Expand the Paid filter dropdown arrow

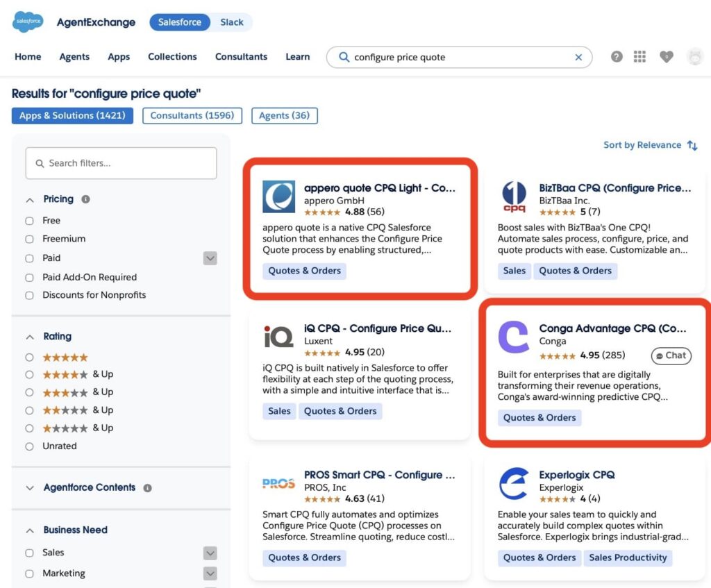pyautogui.click(x=210, y=258)
